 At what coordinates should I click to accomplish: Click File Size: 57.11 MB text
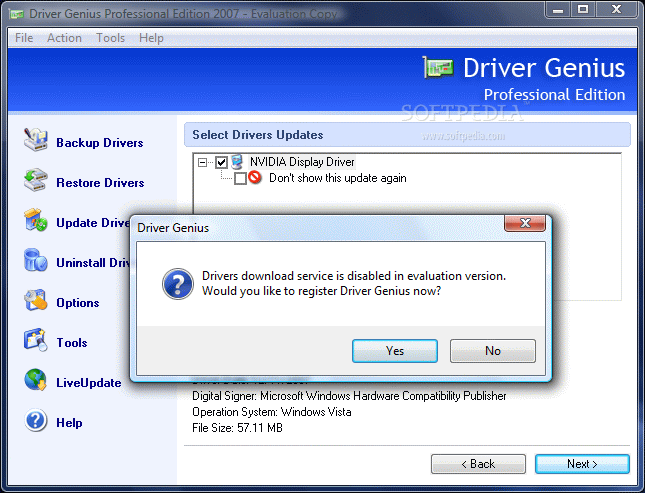237,428
